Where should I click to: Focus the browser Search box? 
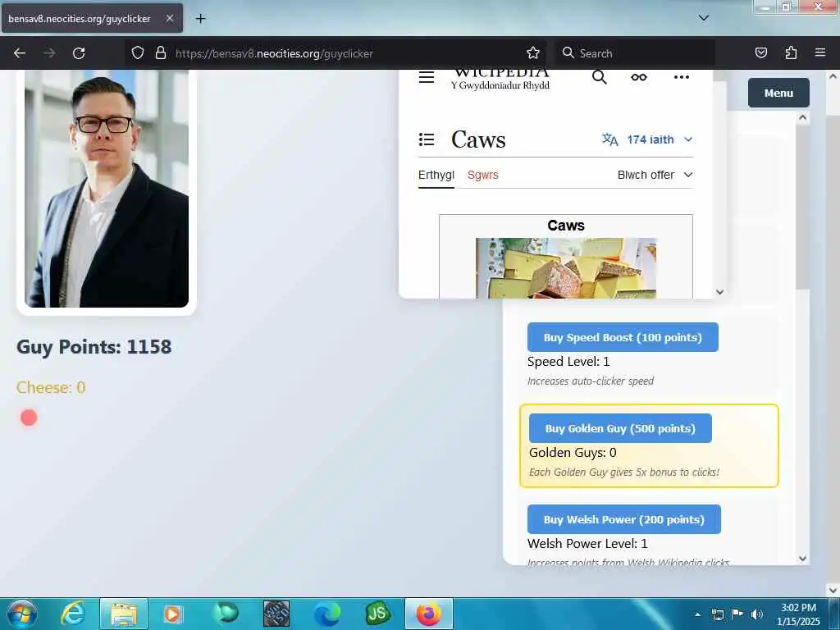coord(636,53)
